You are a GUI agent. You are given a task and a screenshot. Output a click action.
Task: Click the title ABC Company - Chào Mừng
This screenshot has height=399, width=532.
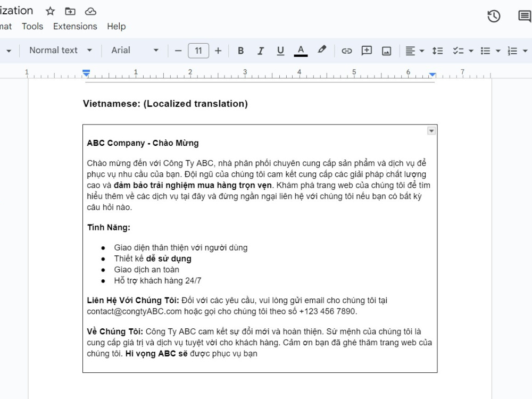(x=143, y=143)
